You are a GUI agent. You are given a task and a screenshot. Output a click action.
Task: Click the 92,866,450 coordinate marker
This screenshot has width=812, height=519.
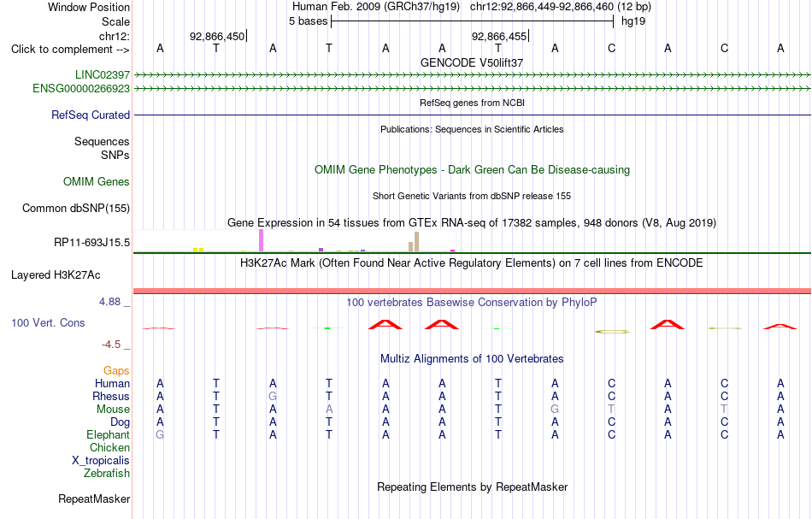tap(217, 36)
